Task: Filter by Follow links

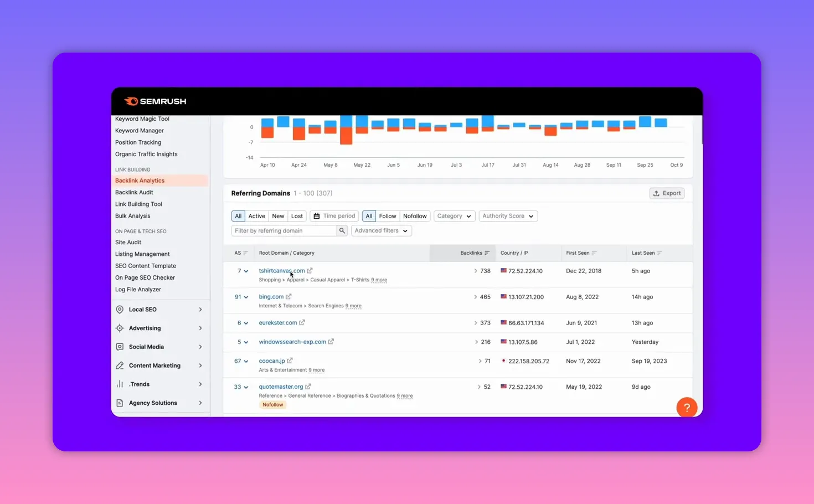Action: 388,216
